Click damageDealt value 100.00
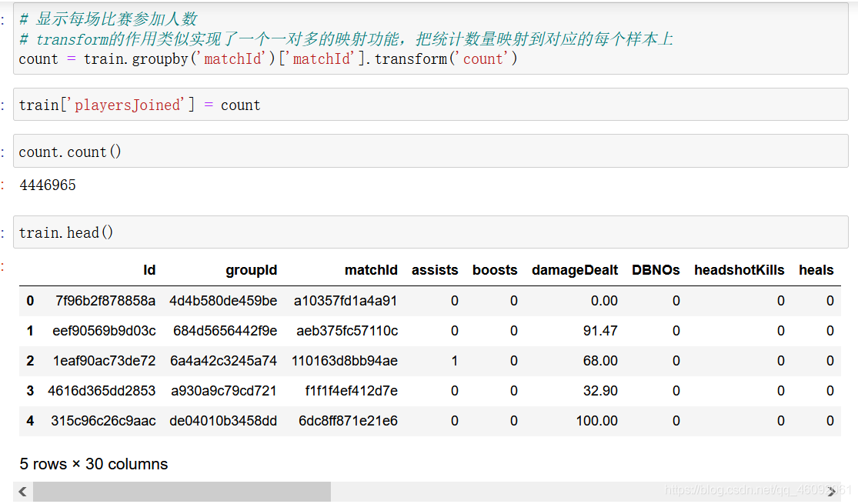The height and width of the screenshot is (504, 858). (597, 422)
